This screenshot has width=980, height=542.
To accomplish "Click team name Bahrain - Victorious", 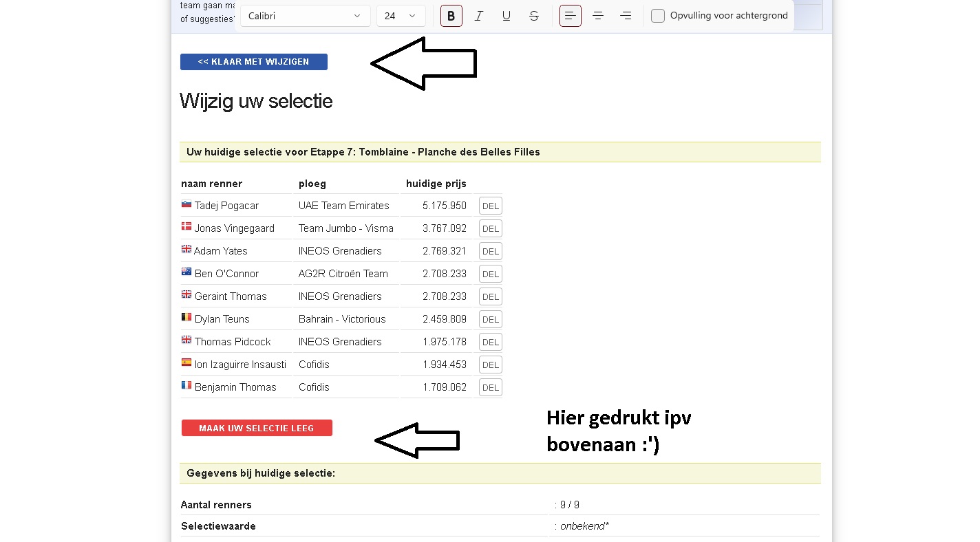I will [x=342, y=319].
